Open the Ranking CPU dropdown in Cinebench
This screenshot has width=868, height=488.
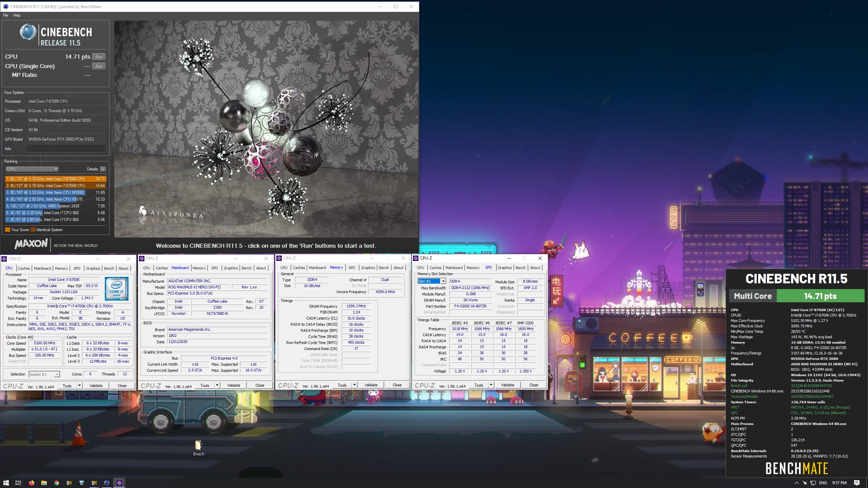tap(32, 169)
